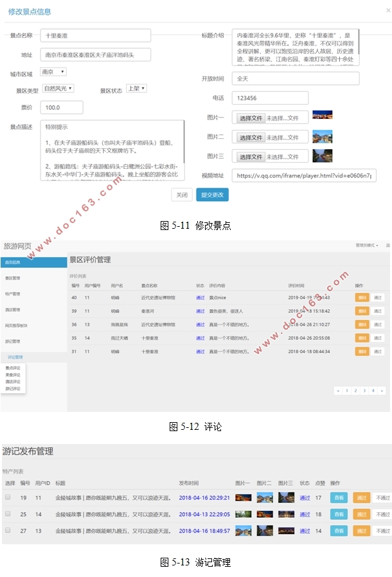This screenshot has height=577, width=392.
Task: Click the blue 提交更改 button
Action: pos(212,195)
